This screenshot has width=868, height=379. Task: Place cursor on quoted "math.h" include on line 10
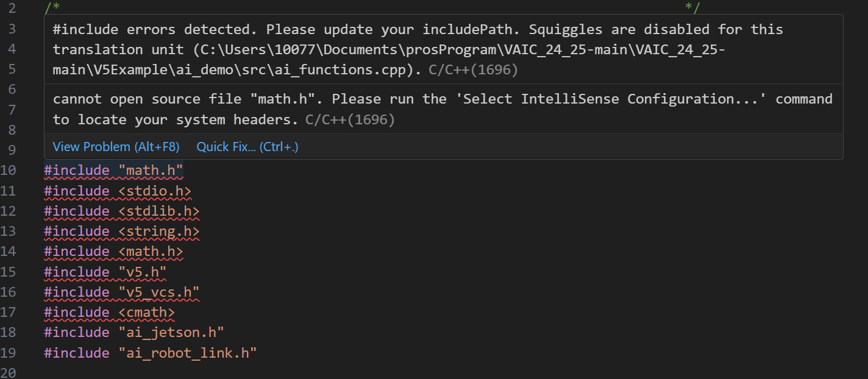[x=151, y=171]
